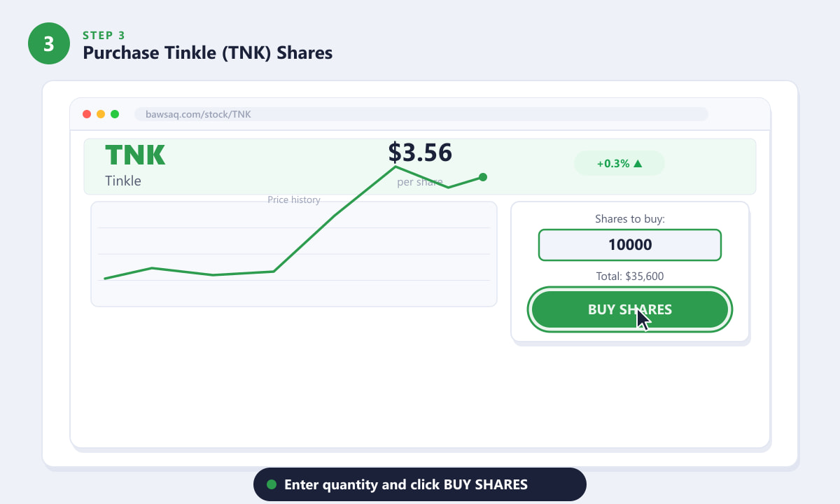The width and height of the screenshot is (840, 504).
Task: Click the Shares to buy label
Action: tap(630, 218)
